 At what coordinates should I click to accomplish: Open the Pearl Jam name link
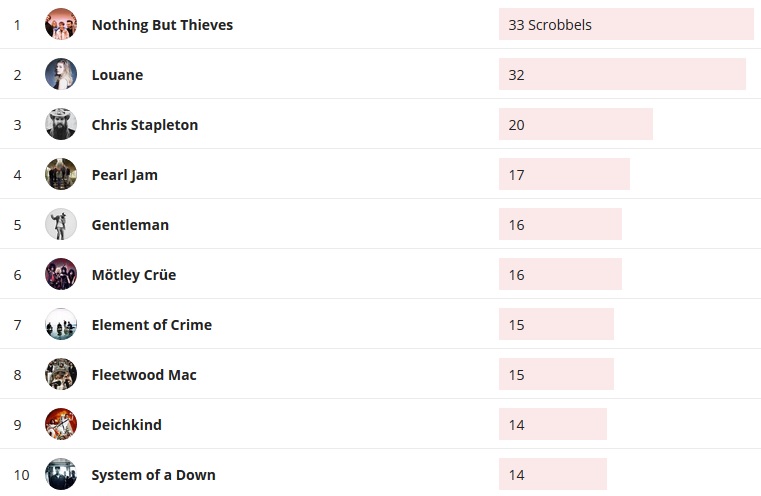(125, 175)
